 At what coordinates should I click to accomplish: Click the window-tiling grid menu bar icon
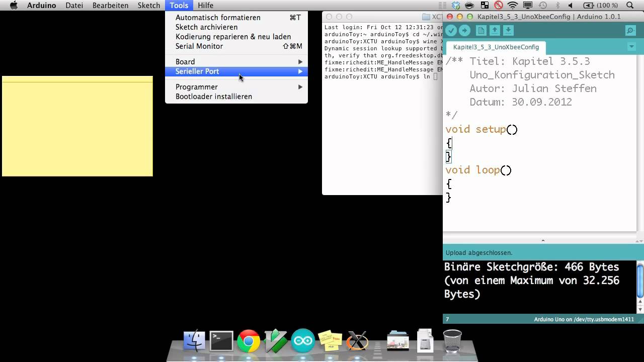(x=484, y=5)
